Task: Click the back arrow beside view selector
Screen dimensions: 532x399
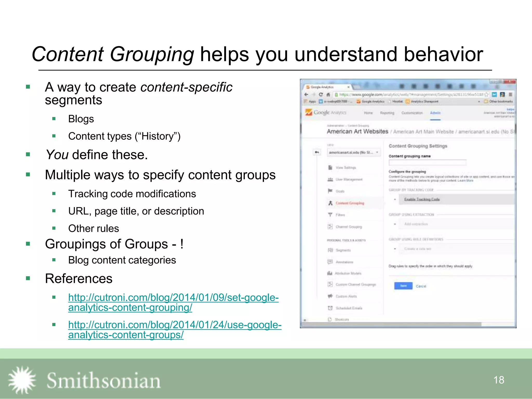Action: tap(317, 152)
